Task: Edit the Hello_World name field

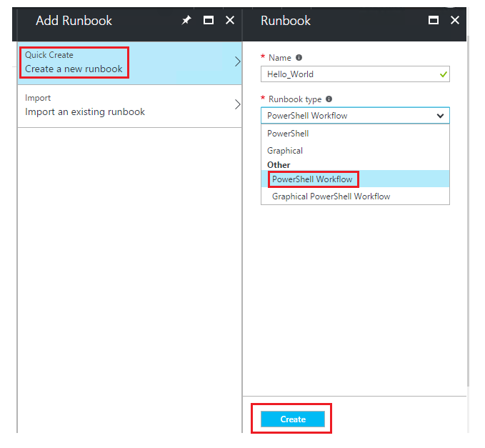Action: tap(355, 74)
